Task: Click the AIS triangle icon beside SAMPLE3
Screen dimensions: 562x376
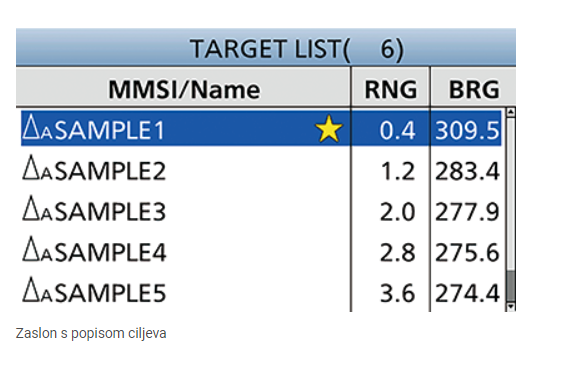Action: point(37,209)
